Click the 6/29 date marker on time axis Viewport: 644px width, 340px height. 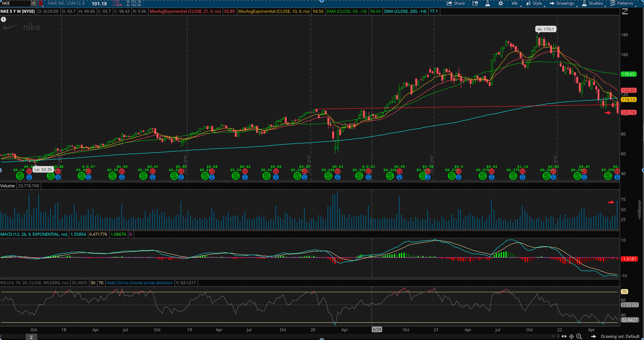pyautogui.click(x=377, y=329)
